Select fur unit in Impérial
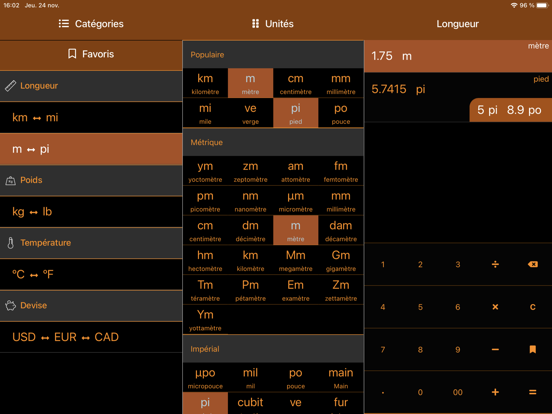The width and height of the screenshot is (552, 414). click(x=341, y=403)
